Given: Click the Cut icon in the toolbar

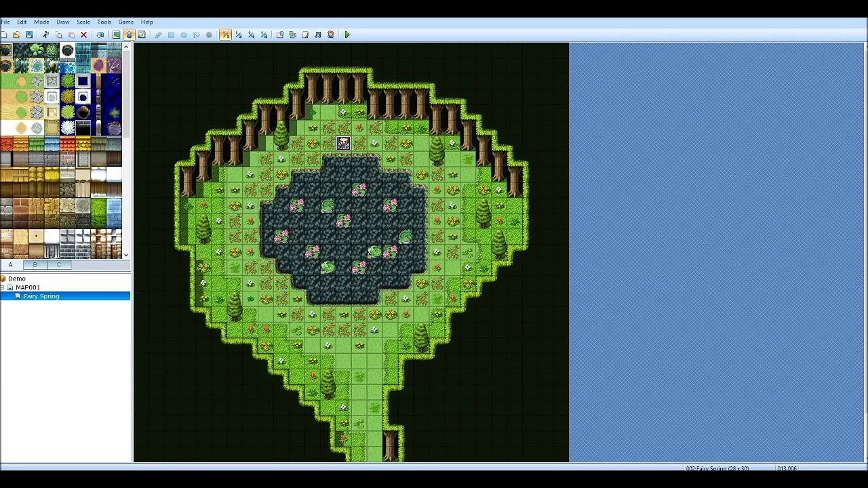Looking at the screenshot, I should coord(45,35).
